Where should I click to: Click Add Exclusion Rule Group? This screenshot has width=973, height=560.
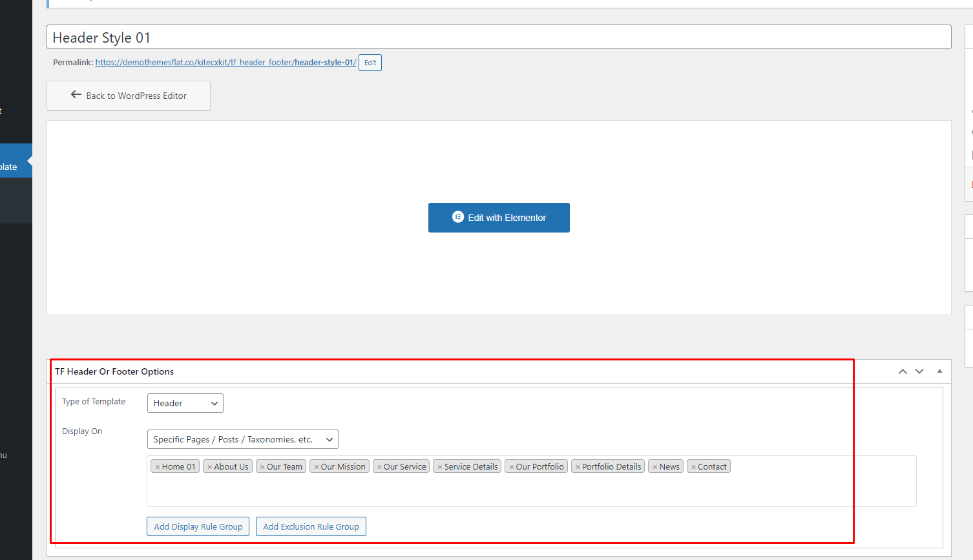[x=311, y=526]
